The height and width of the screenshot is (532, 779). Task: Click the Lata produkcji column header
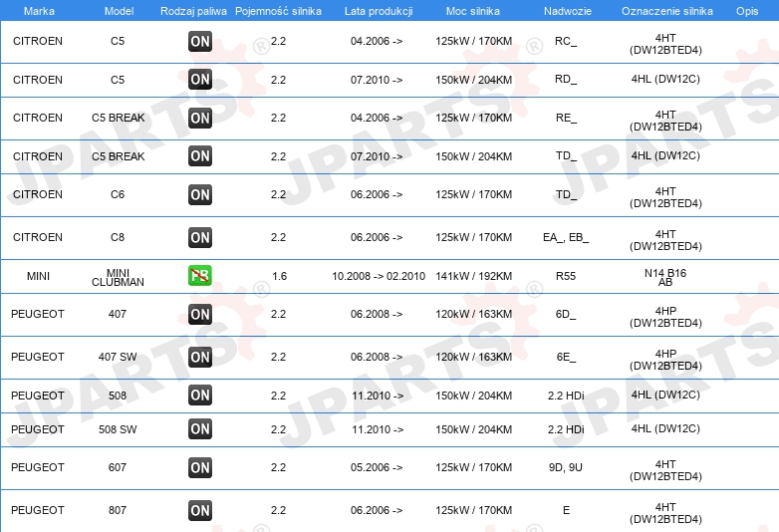379,11
